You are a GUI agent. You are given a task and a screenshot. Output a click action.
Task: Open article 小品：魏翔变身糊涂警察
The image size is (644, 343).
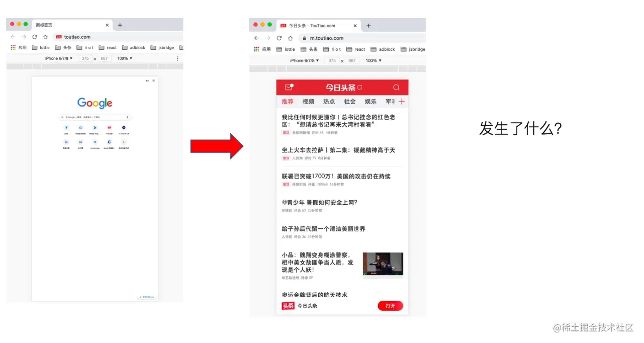[318, 263]
